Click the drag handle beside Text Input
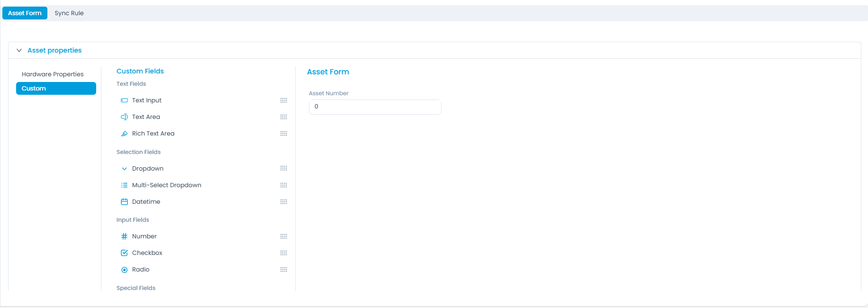 [283, 100]
